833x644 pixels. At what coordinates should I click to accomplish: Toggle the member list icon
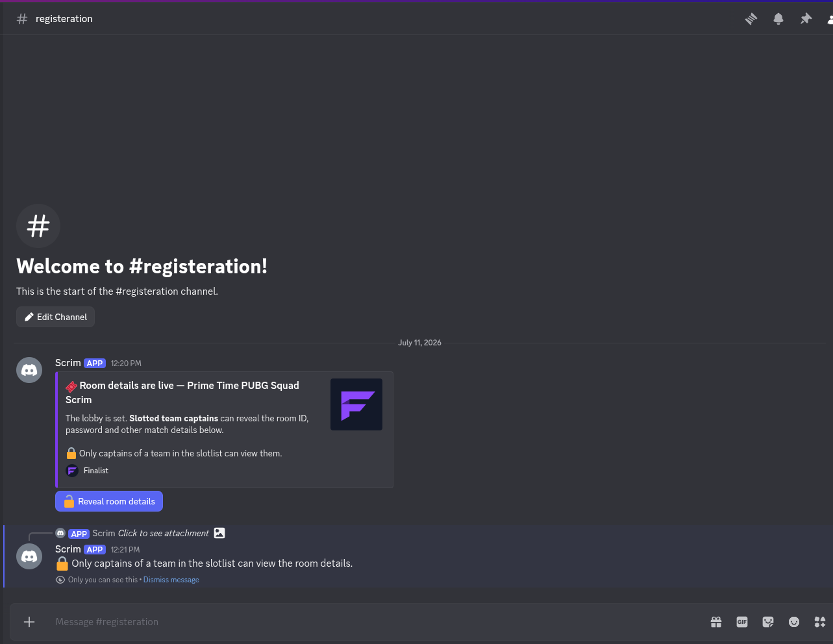(830, 19)
